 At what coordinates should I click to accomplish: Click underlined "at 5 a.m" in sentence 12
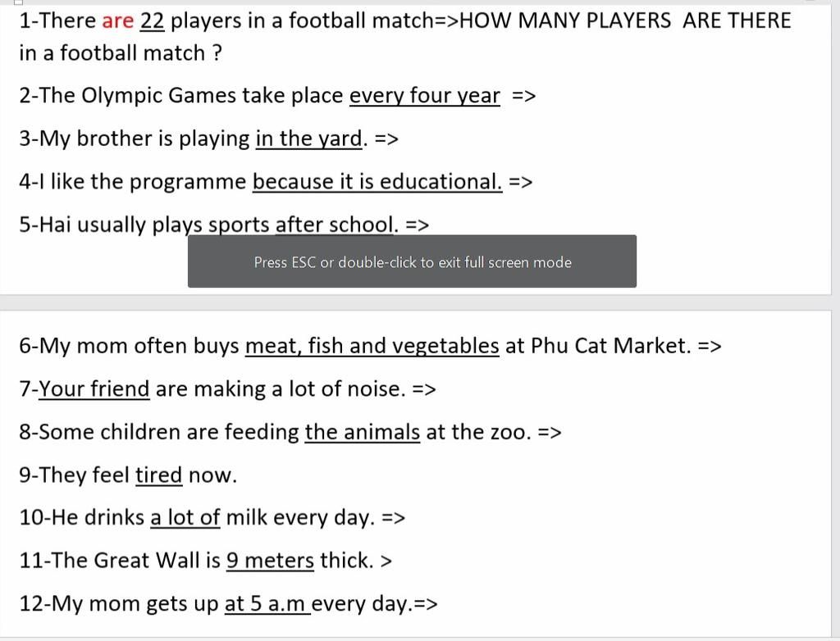(266, 604)
